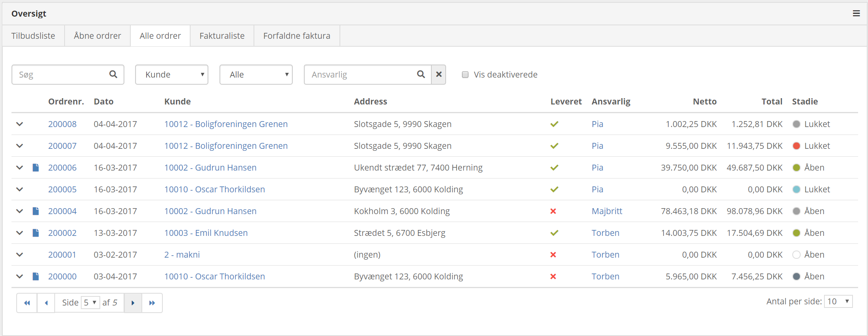Go to the previous page arrow
The height and width of the screenshot is (336, 868).
coord(46,303)
